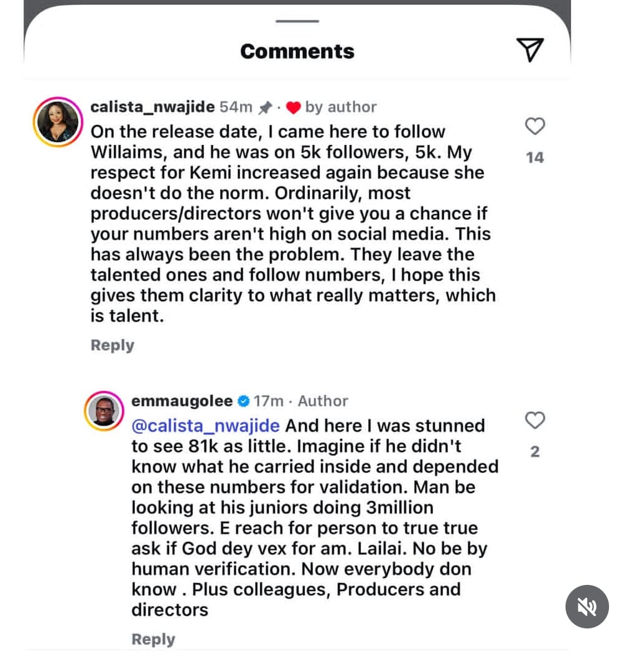Click the 54m timestamp on calista's comment

[236, 108]
